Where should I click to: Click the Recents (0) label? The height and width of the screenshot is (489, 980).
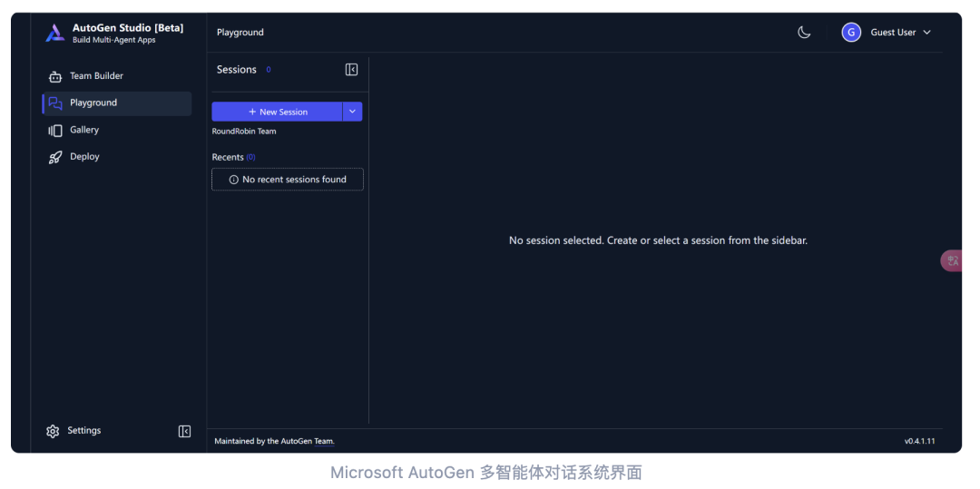234,157
